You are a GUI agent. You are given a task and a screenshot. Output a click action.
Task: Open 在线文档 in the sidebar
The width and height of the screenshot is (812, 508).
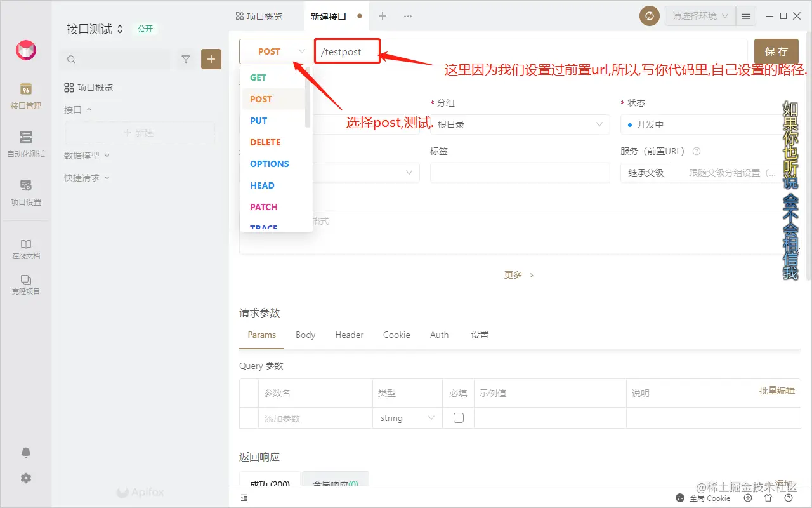pos(26,249)
